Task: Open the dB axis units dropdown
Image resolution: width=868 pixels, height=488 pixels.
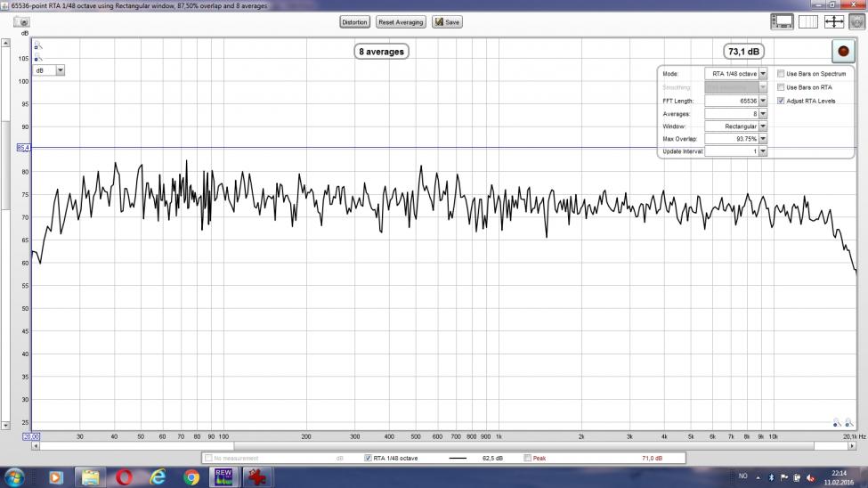Action: [61, 70]
